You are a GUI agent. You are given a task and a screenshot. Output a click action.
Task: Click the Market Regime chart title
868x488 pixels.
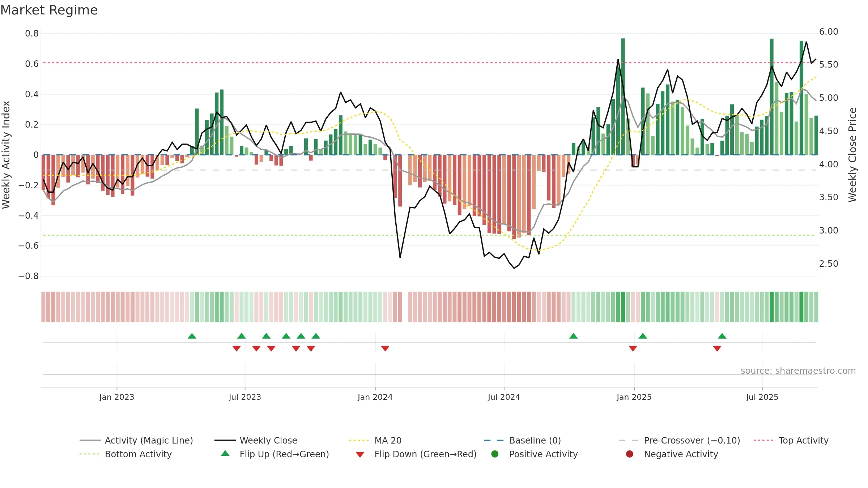tap(49, 10)
